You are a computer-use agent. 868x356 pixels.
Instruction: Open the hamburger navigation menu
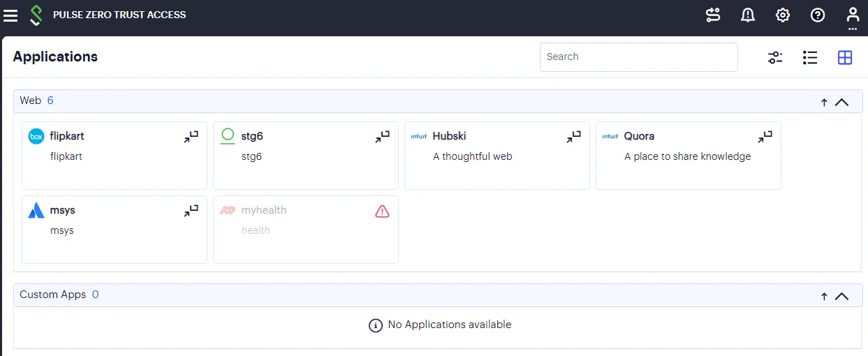tap(10, 15)
